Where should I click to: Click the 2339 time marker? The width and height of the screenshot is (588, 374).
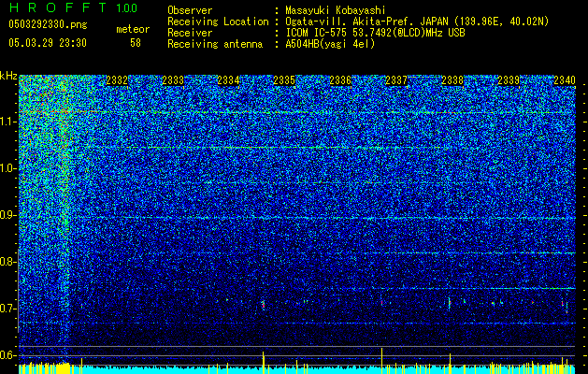509,80
